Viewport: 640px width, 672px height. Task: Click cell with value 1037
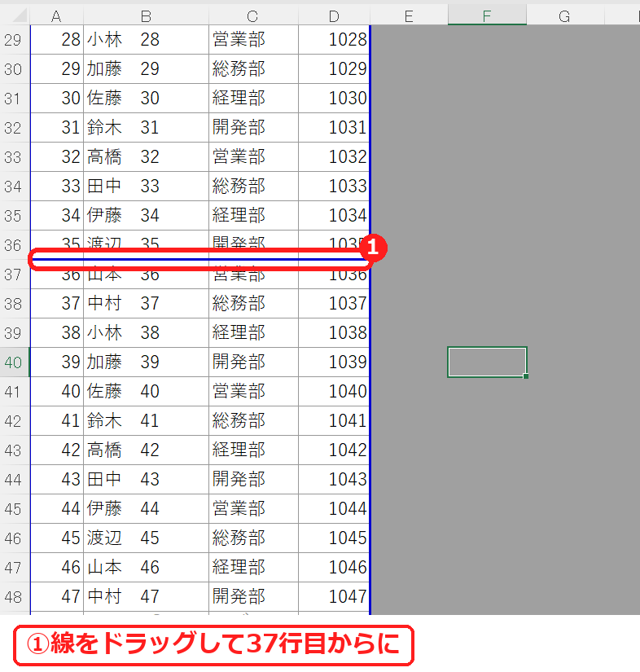[334, 304]
